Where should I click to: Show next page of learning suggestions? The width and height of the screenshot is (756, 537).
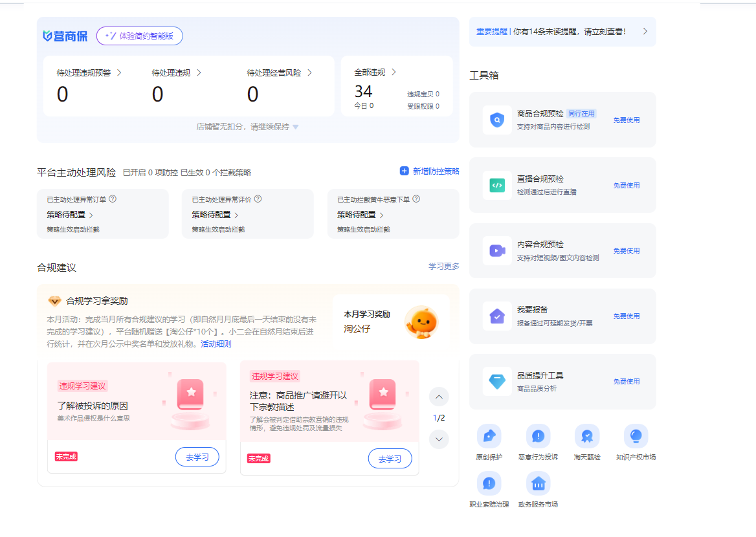[439, 439]
